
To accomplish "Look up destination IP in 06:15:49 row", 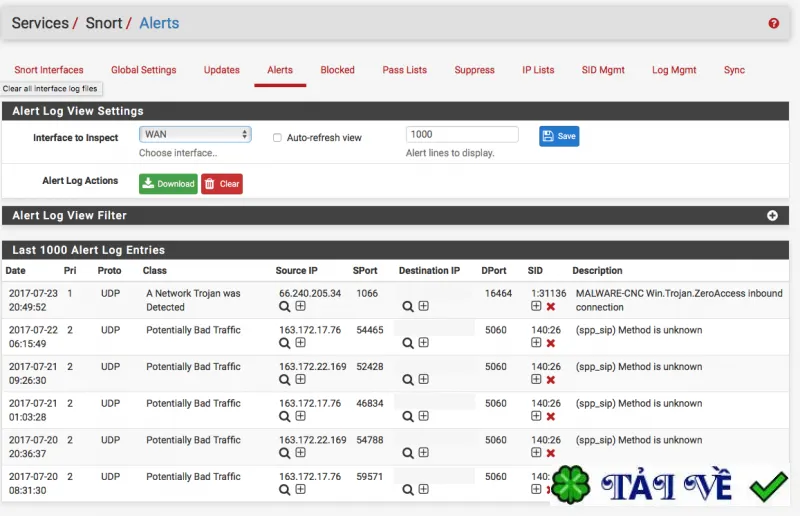I will pos(408,343).
